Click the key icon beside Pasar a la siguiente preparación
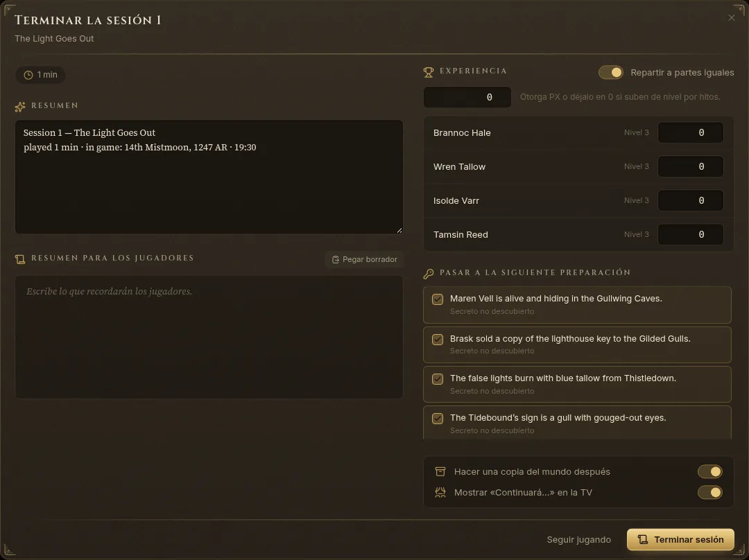Image resolution: width=749 pixels, height=560 pixels. pos(429,274)
